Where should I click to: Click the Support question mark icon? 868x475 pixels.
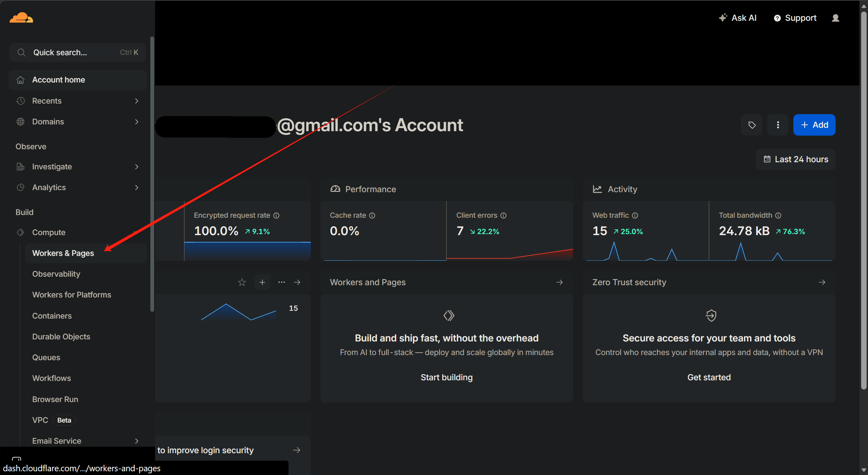[x=777, y=18]
